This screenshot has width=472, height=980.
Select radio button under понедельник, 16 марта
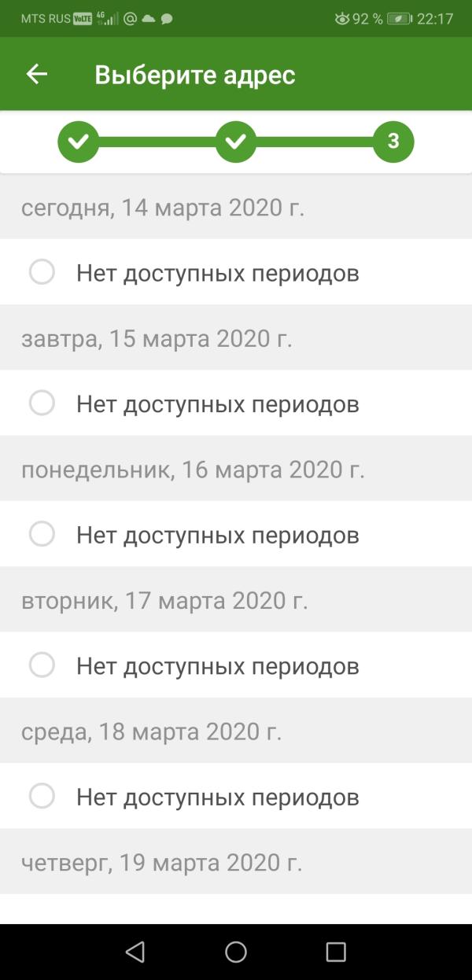[42, 535]
